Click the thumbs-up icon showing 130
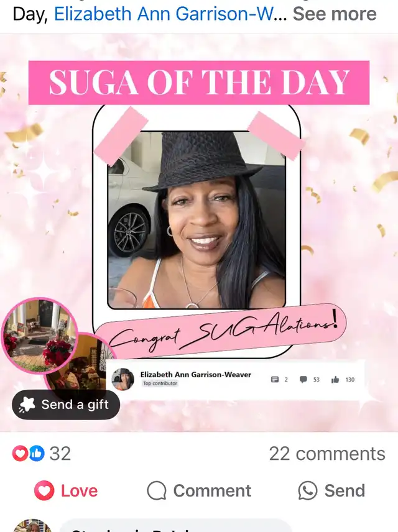Image resolution: width=398 pixels, height=532 pixels. pyautogui.click(x=335, y=380)
